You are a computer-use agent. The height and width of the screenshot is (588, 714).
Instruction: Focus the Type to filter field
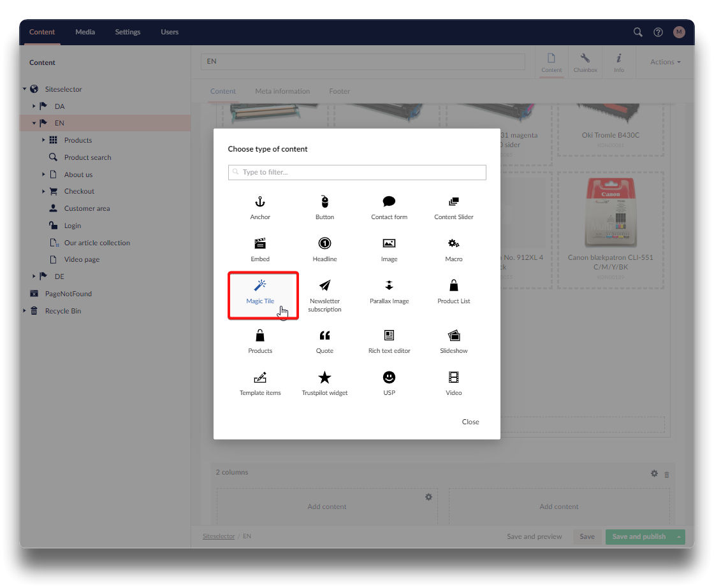pyautogui.click(x=360, y=172)
